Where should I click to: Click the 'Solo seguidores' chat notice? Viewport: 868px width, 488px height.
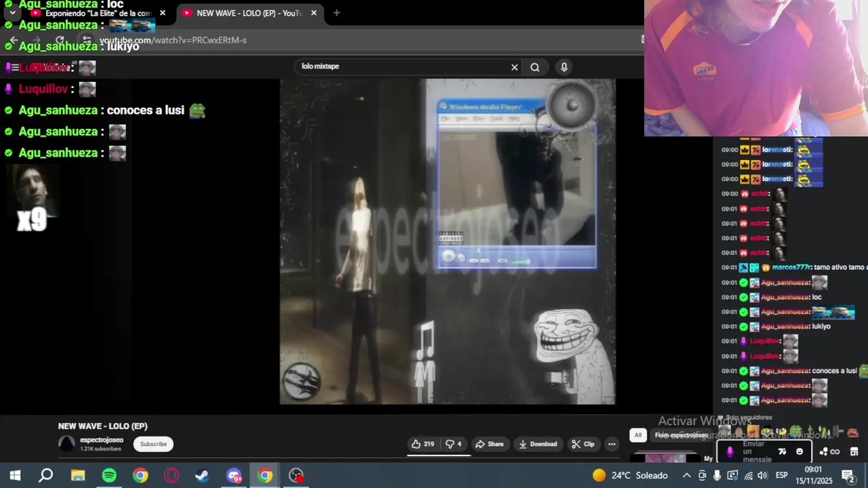pyautogui.click(x=749, y=418)
